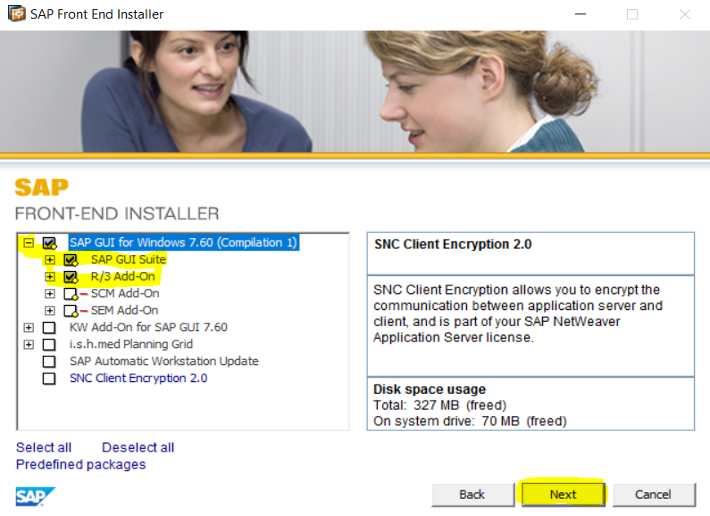Image resolution: width=710 pixels, height=516 pixels.
Task: Toggle the R/3 Add-On checkbox
Action: point(70,277)
